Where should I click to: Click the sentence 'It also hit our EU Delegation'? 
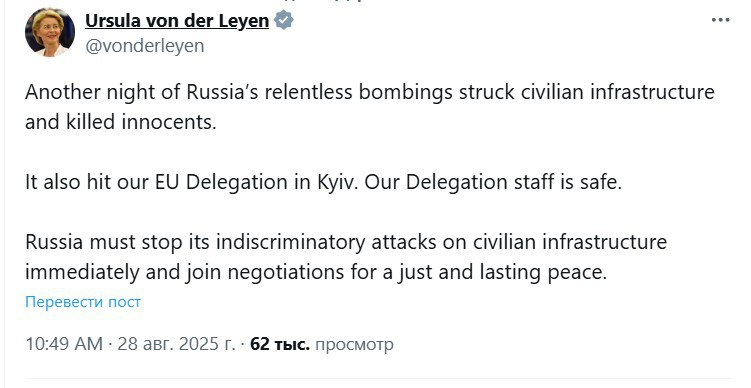192,183
